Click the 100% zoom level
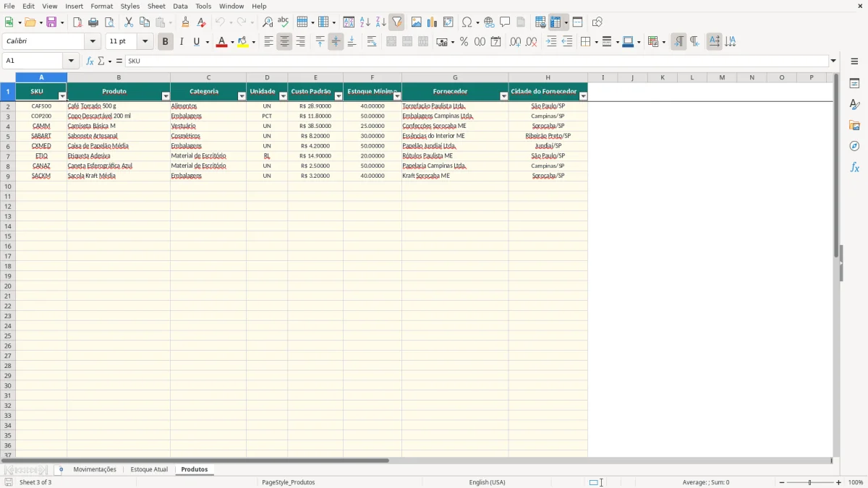This screenshot has height=488, width=868. pos(856,482)
